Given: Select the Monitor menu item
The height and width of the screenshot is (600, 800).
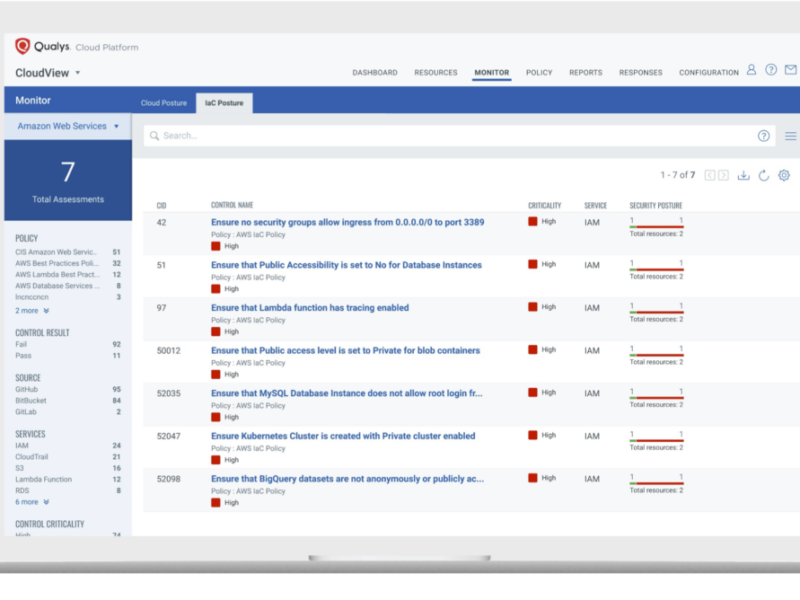Looking at the screenshot, I should (x=491, y=72).
